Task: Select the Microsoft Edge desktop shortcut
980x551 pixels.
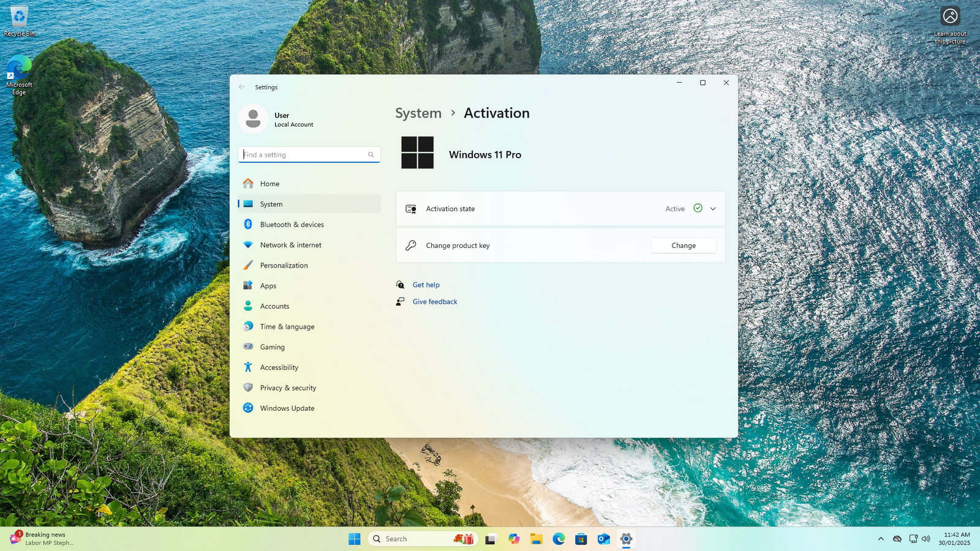Action: point(19,75)
